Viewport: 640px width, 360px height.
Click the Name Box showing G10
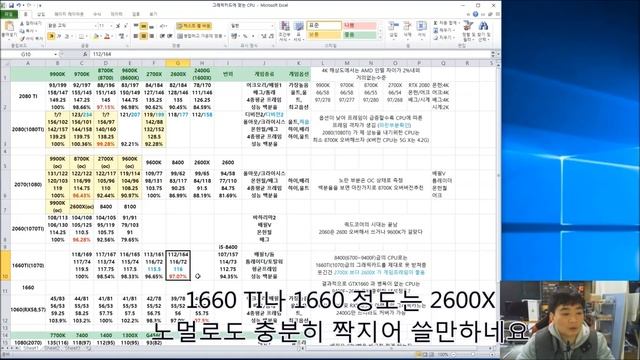click(28, 54)
